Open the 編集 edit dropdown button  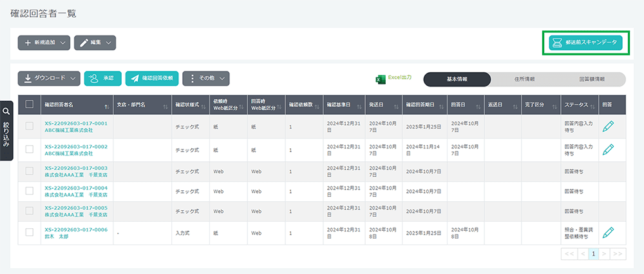pyautogui.click(x=95, y=43)
